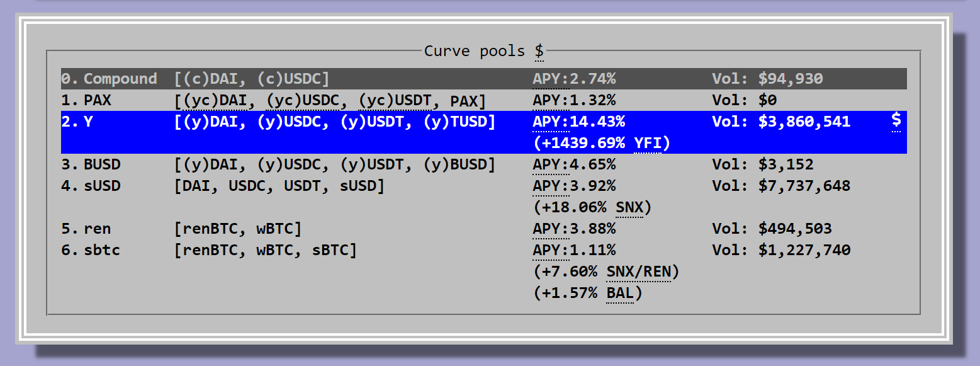Screen dimensions: 980x366
Task: Choose the sUSD pool entry
Action: (101, 186)
